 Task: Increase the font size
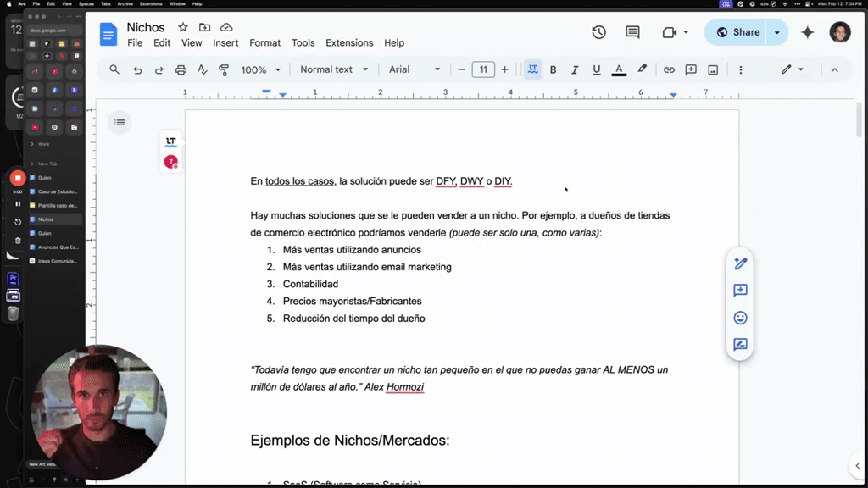click(504, 69)
